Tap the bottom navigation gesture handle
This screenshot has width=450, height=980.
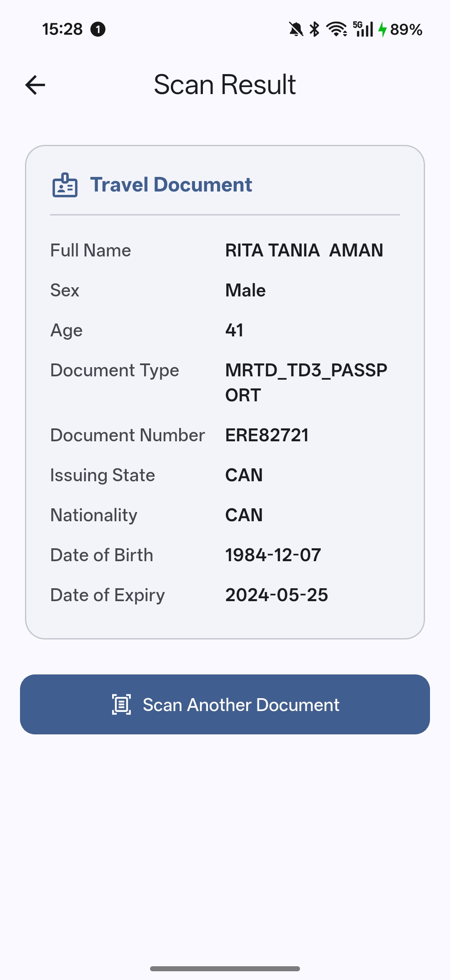[225, 969]
